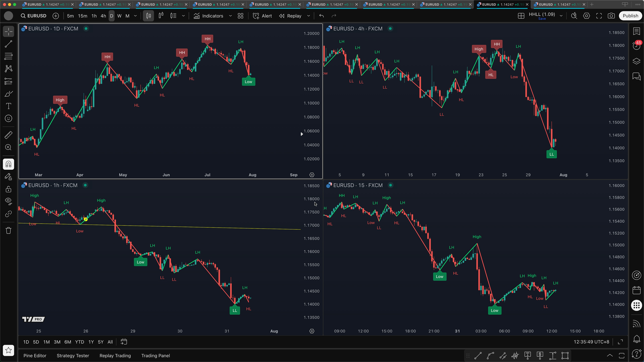This screenshot has height=362, width=644.
Task: Toggle magnet mode snapping
Action: (9, 164)
